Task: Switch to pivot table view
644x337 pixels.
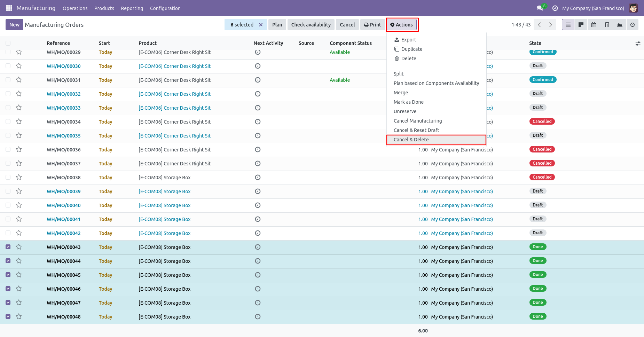Action: [x=607, y=25]
